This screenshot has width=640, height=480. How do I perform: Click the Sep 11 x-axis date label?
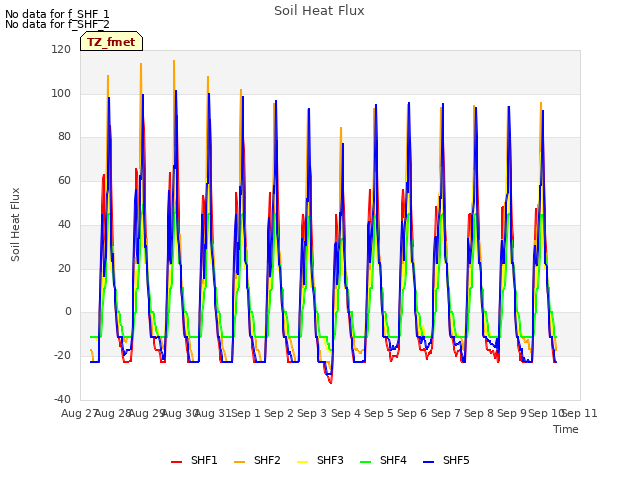click(580, 413)
